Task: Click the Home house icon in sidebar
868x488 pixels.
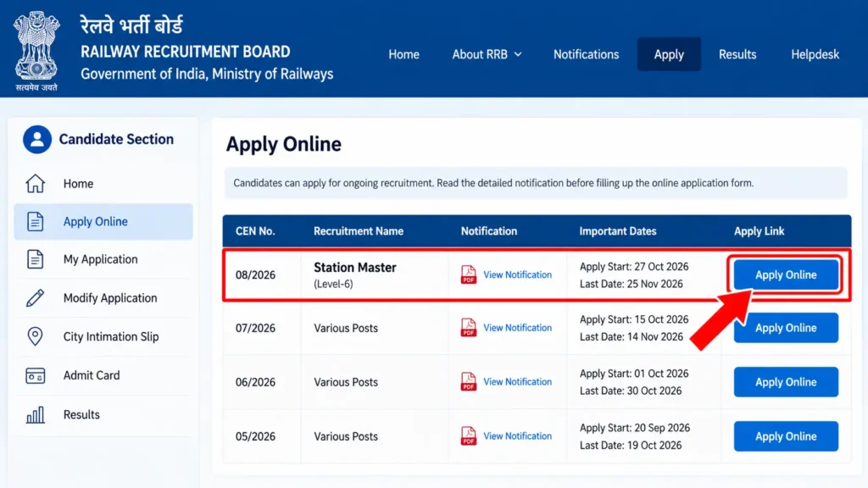Action: [35, 184]
